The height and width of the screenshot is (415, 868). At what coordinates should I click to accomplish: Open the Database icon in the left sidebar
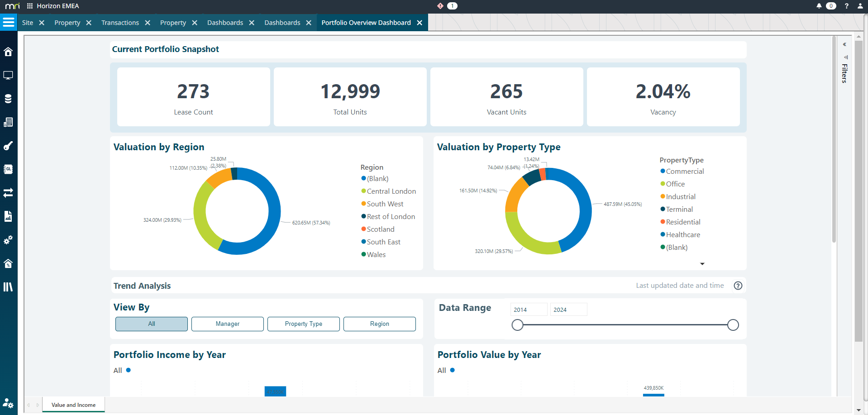[8, 98]
